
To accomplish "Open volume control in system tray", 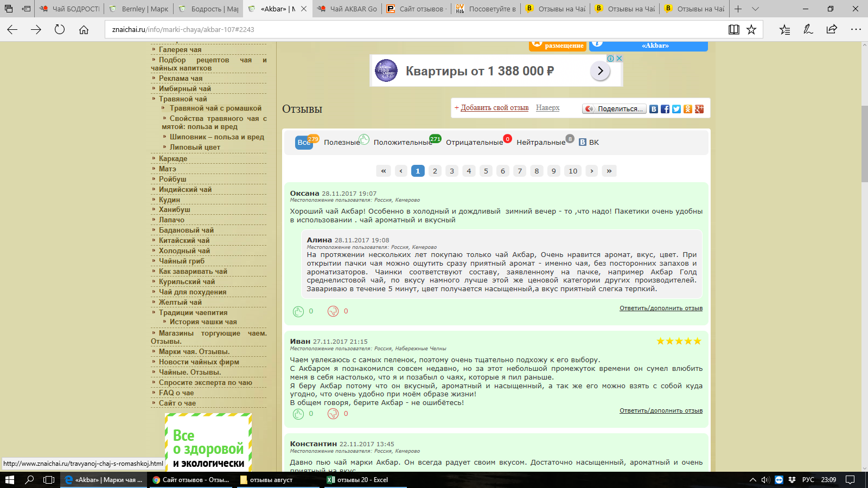I will coord(765,480).
